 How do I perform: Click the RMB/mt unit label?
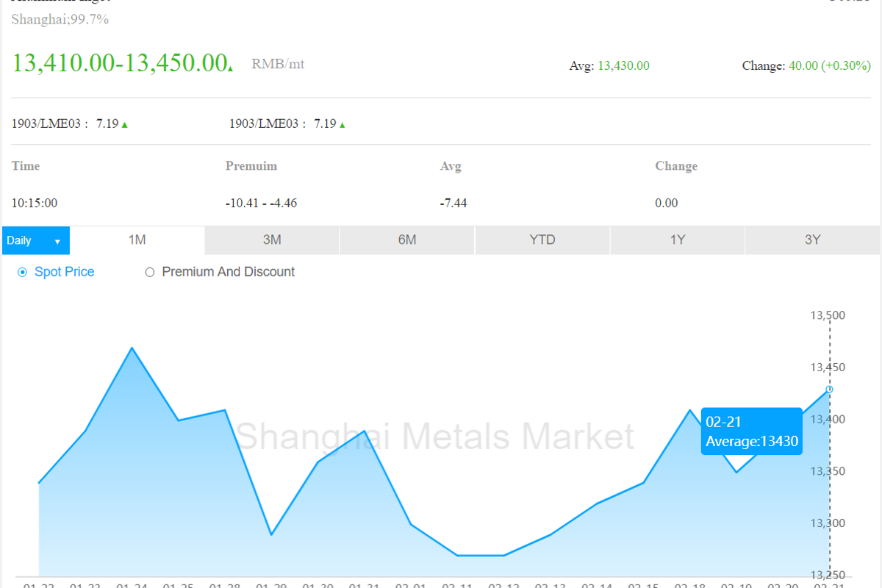278,64
